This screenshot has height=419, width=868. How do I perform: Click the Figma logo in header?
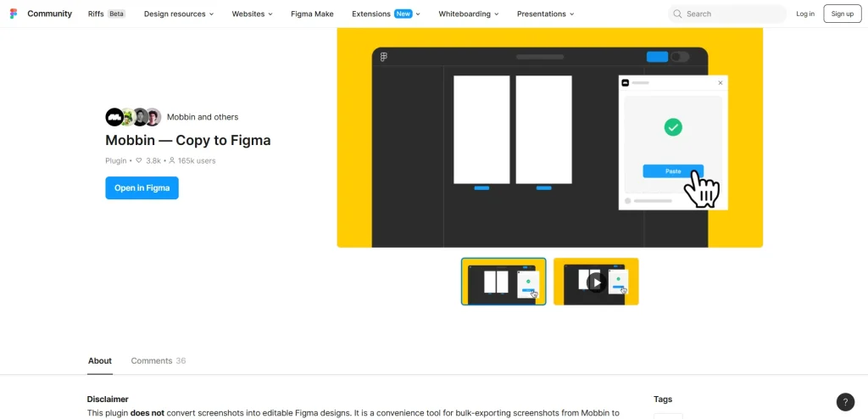14,14
